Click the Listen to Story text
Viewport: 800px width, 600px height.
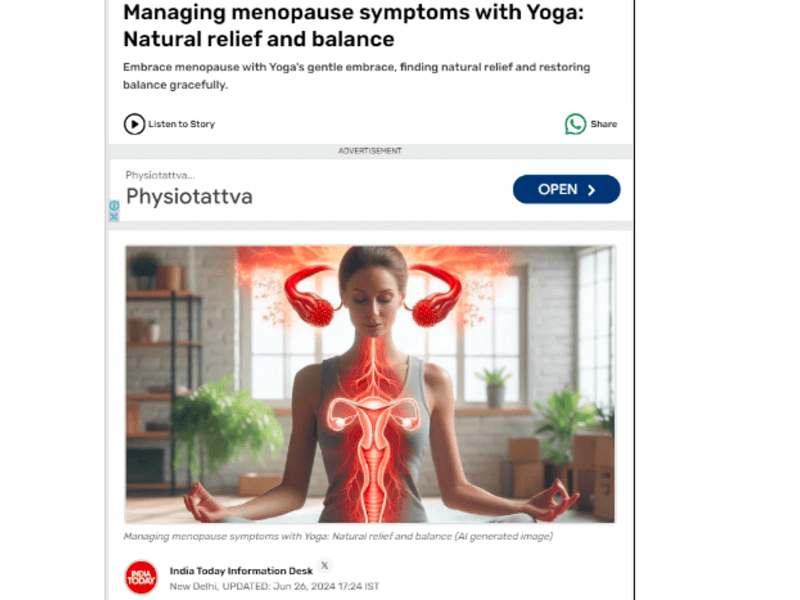pos(182,124)
